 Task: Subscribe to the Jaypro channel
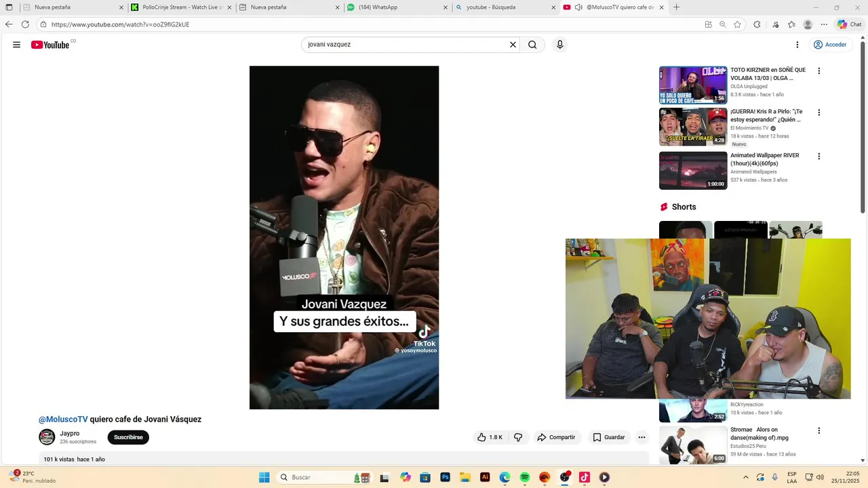point(128,437)
